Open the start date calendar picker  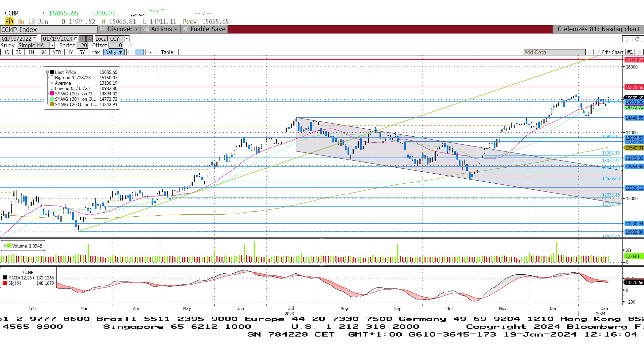pos(35,39)
